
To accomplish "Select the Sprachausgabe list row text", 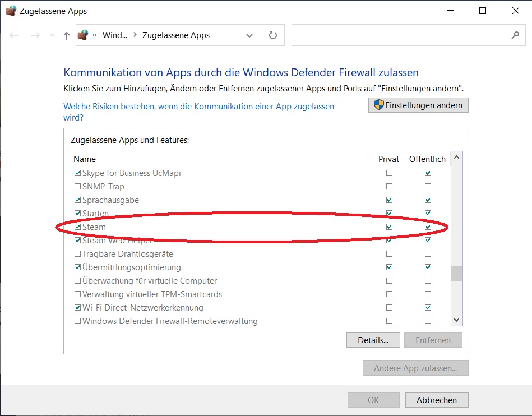I will (x=110, y=200).
